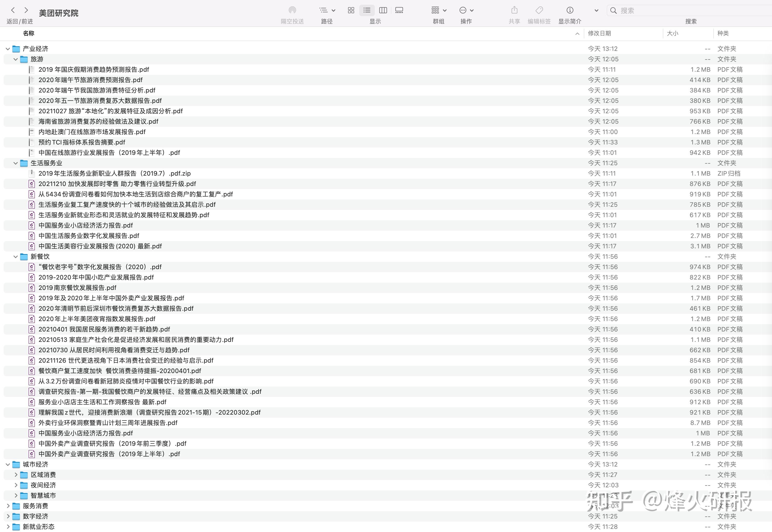Sort by 大小 column header
This screenshot has height=532, width=772.
point(672,33)
